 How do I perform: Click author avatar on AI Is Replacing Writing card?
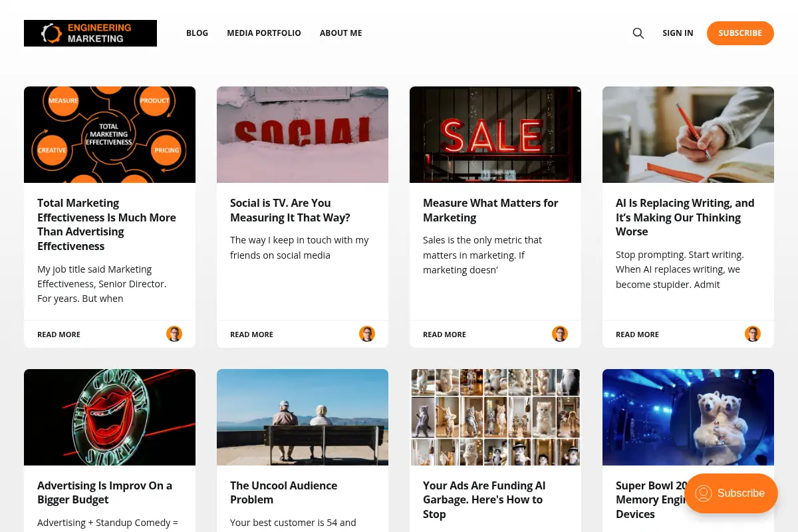[x=753, y=334]
